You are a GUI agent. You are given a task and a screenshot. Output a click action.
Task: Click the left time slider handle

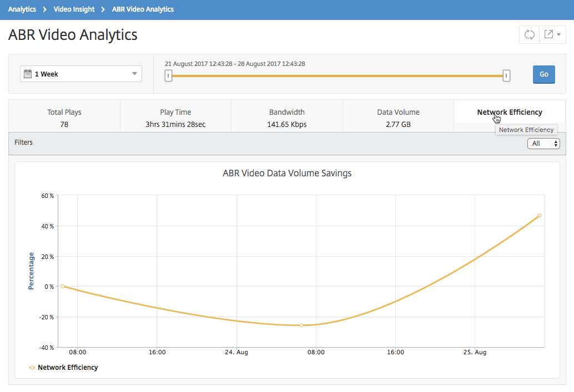point(168,76)
